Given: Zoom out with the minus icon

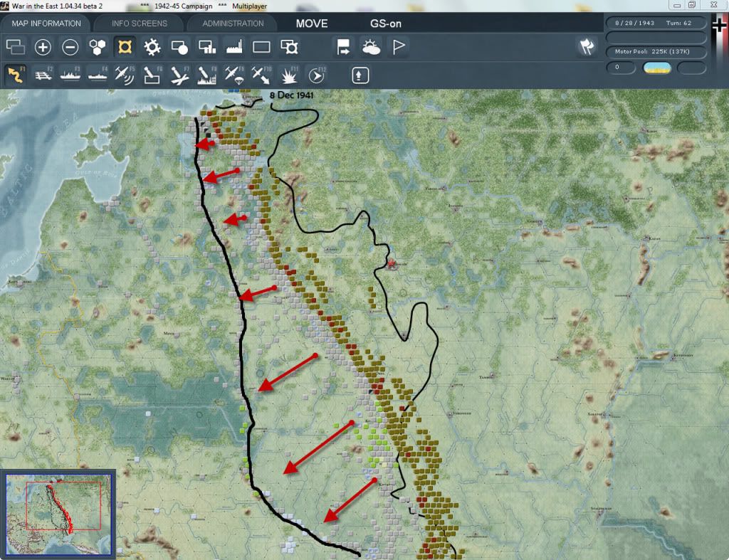Looking at the screenshot, I should 70,47.
